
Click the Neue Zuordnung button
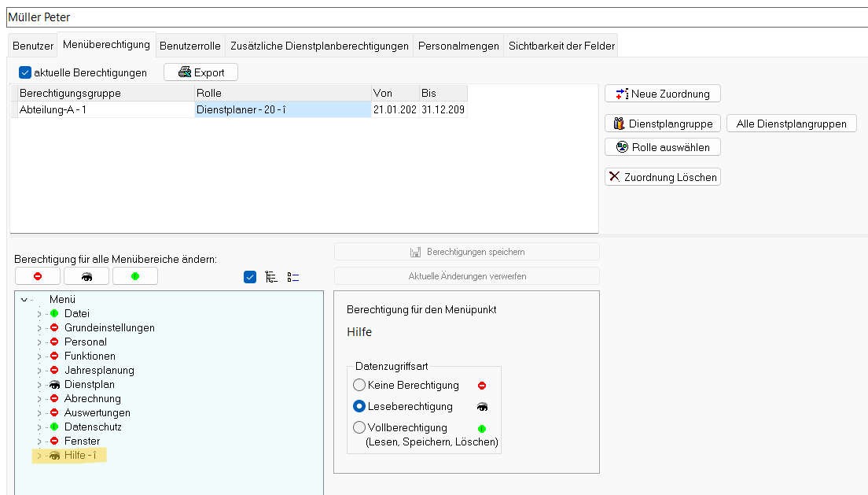pyautogui.click(x=662, y=94)
